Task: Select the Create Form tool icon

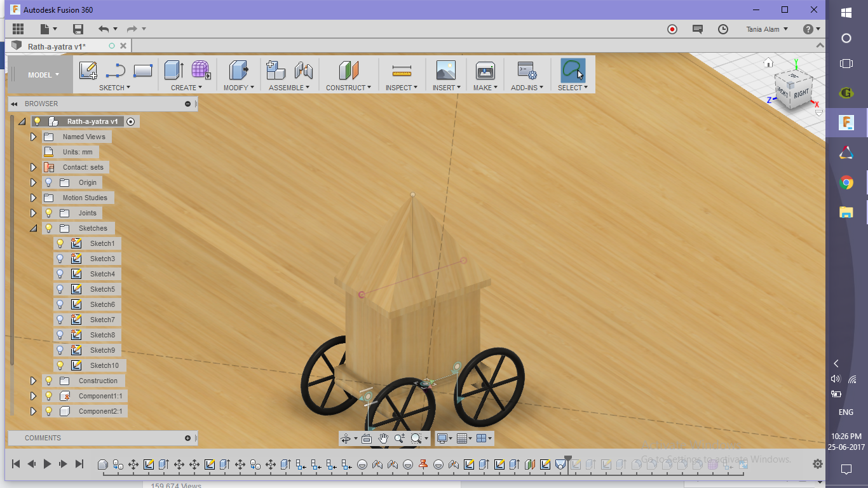Action: [201, 70]
